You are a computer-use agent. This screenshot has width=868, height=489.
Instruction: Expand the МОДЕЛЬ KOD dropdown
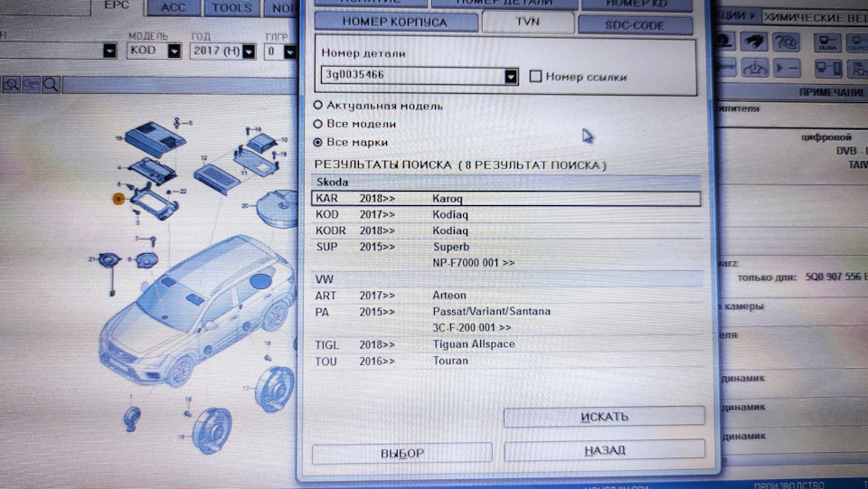[175, 51]
